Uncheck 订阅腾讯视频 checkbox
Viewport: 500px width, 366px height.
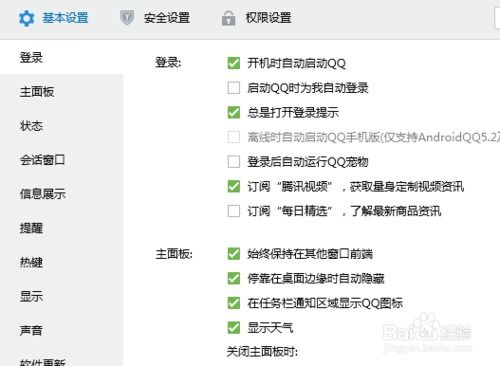click(234, 186)
